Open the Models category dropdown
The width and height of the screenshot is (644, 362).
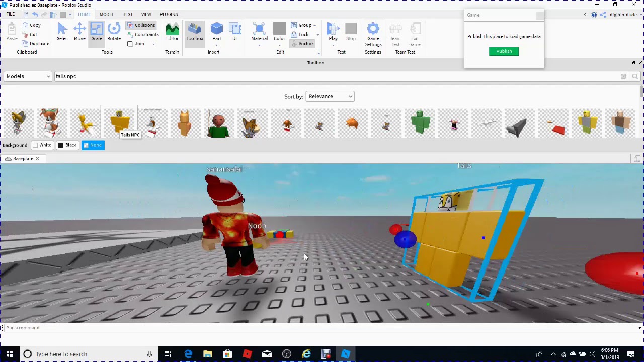(28, 76)
